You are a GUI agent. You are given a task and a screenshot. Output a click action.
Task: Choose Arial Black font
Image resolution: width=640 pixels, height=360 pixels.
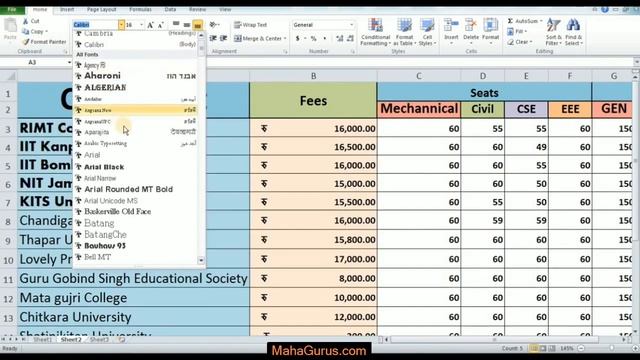[136, 167]
